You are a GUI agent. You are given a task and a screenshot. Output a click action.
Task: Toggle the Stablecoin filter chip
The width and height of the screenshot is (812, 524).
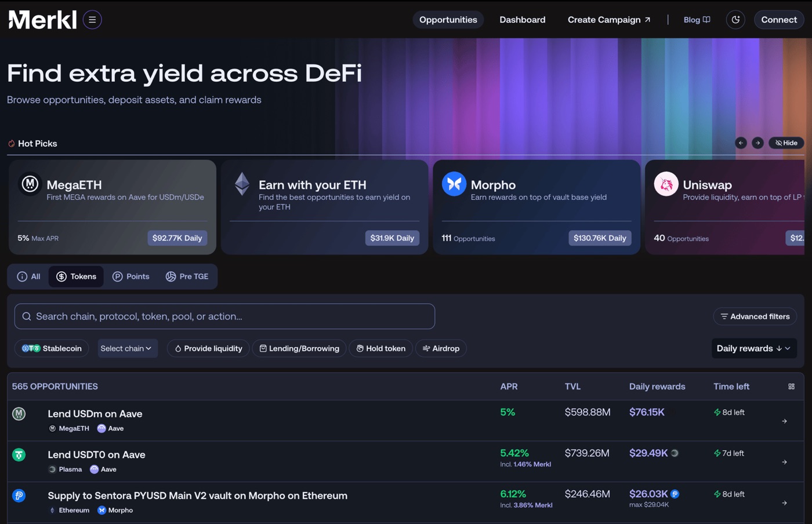(x=52, y=348)
